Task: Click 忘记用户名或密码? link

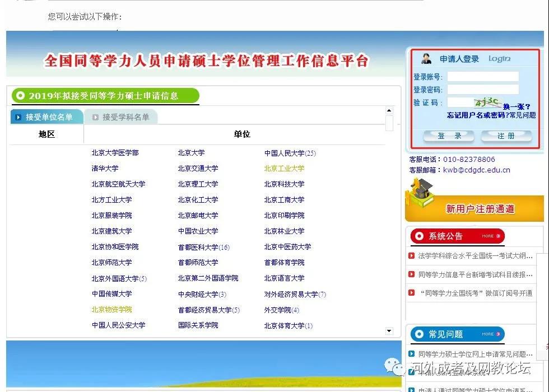Action: pos(478,115)
